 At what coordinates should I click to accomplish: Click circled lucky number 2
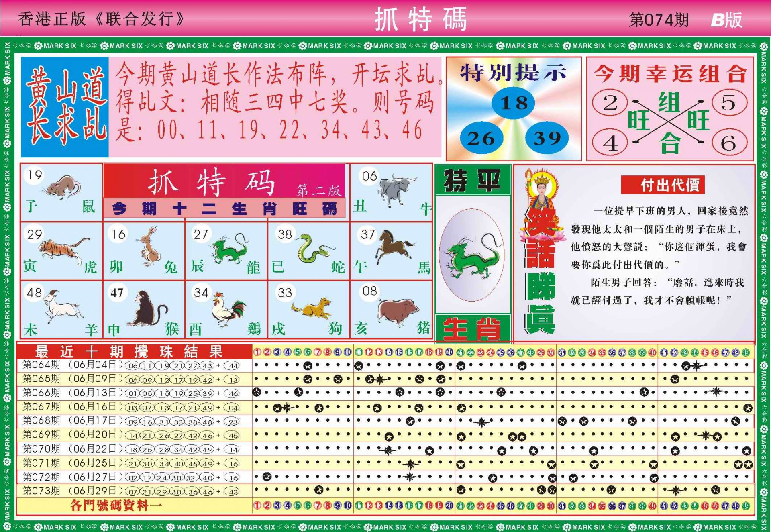pyautogui.click(x=610, y=103)
